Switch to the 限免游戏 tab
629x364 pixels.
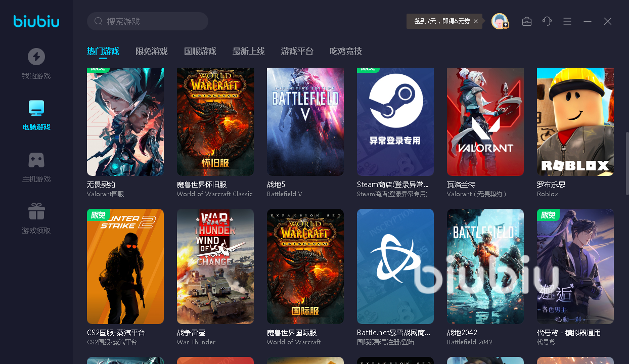pos(151,52)
